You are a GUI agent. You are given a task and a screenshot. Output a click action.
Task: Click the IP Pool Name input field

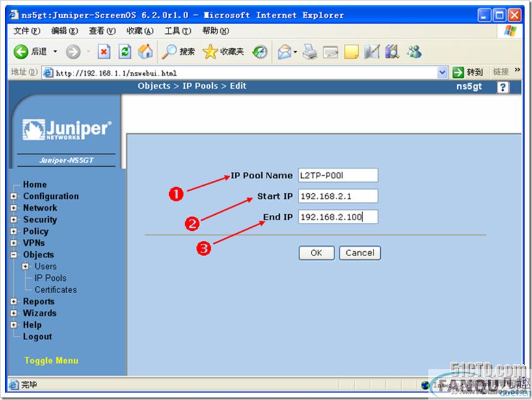coord(338,175)
